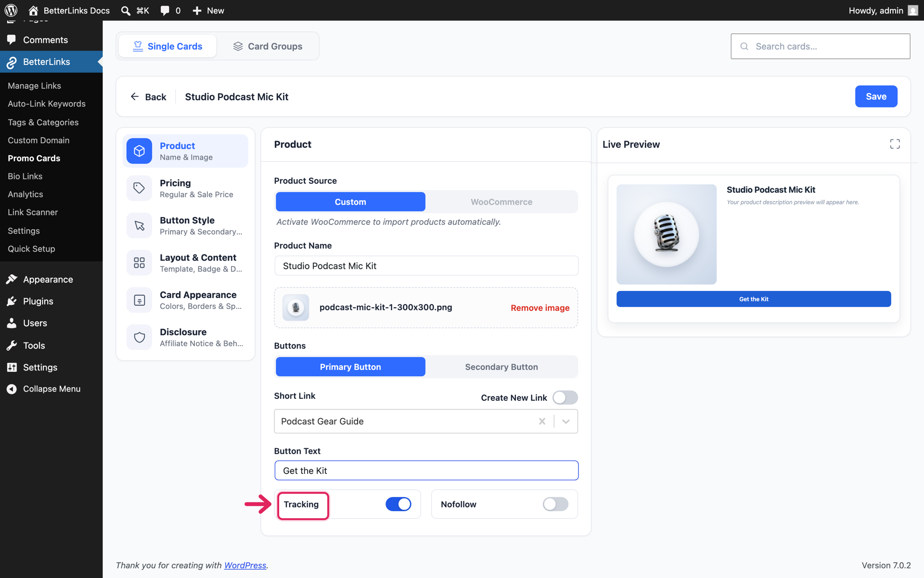Click the Save button
The height and width of the screenshot is (578, 924).
tap(876, 96)
